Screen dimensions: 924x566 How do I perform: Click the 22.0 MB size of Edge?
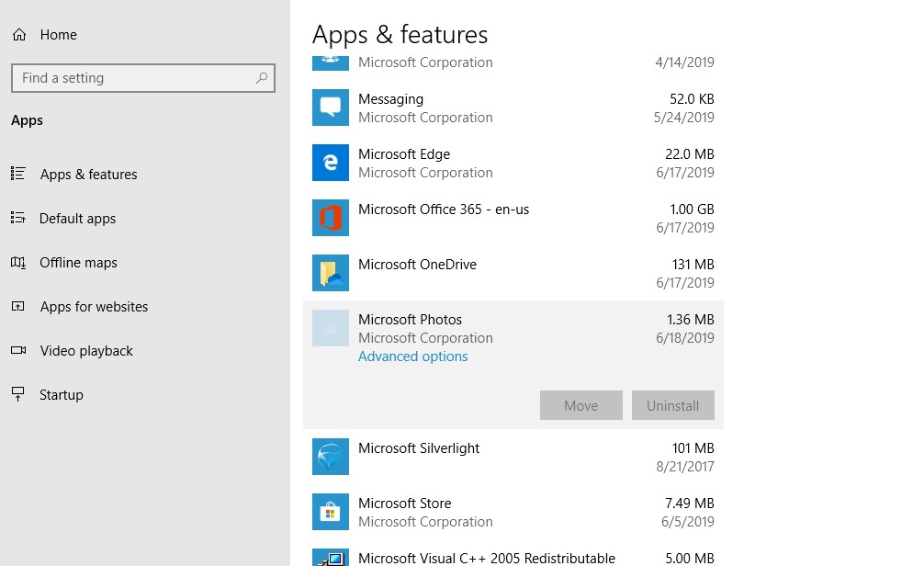click(690, 153)
